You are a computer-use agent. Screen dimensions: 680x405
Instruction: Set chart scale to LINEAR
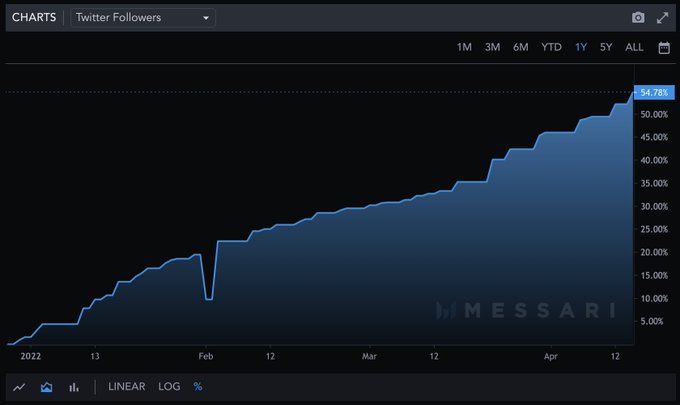(x=127, y=386)
